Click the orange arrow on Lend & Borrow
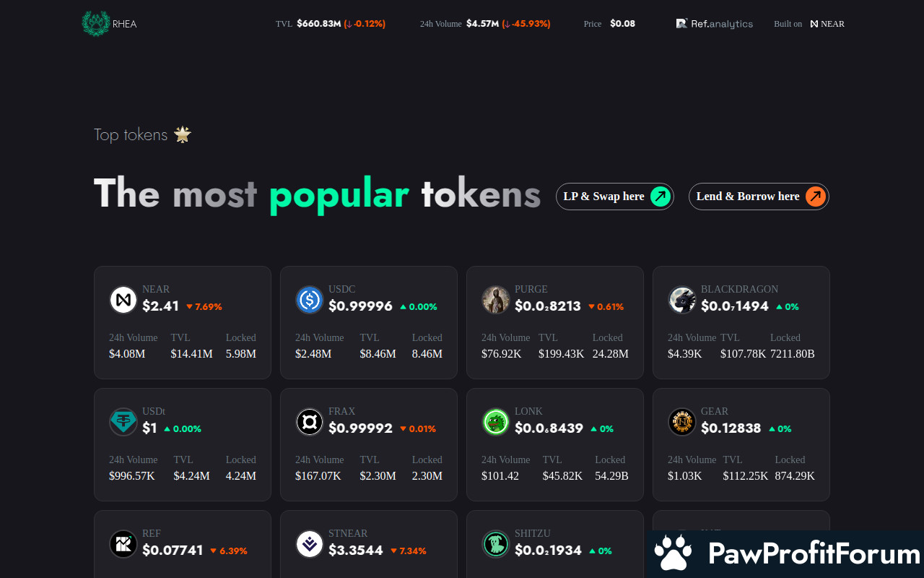924x578 pixels. click(x=815, y=197)
